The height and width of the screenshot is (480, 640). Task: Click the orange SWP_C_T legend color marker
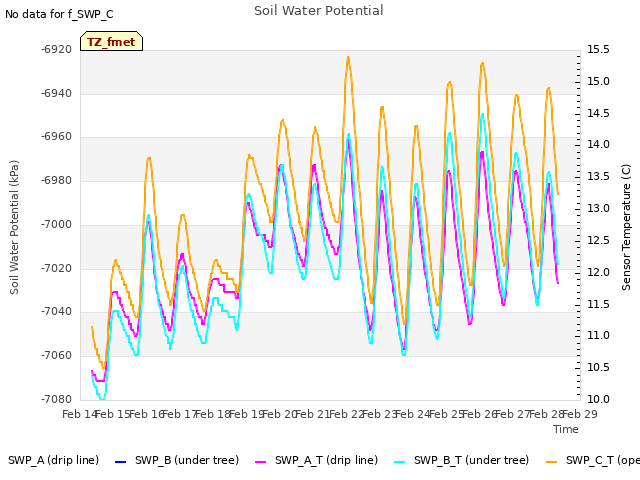pyautogui.click(x=551, y=462)
